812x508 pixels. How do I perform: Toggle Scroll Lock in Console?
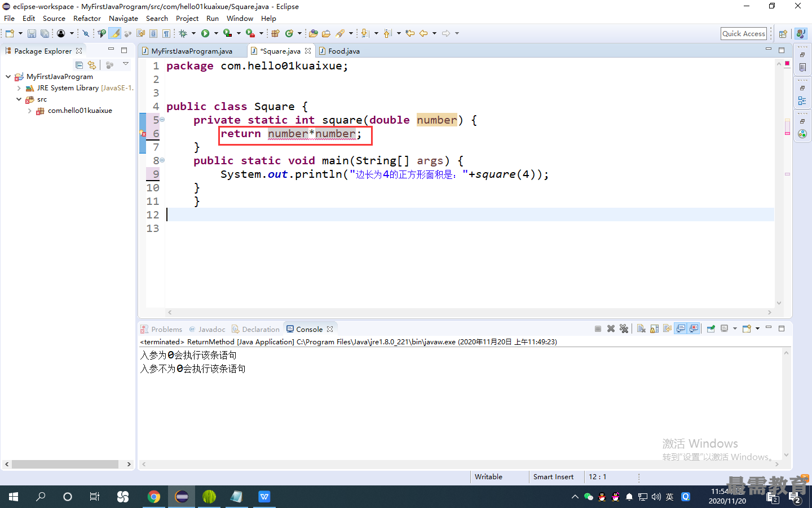(654, 329)
